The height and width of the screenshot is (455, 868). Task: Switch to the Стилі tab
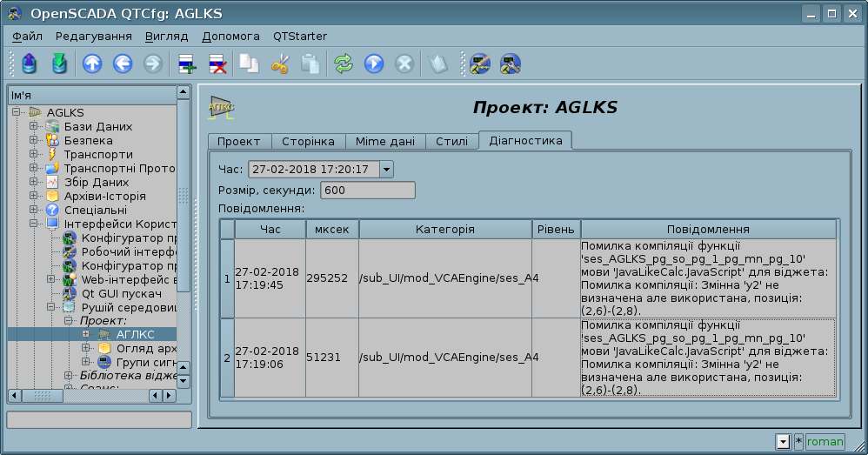point(451,141)
